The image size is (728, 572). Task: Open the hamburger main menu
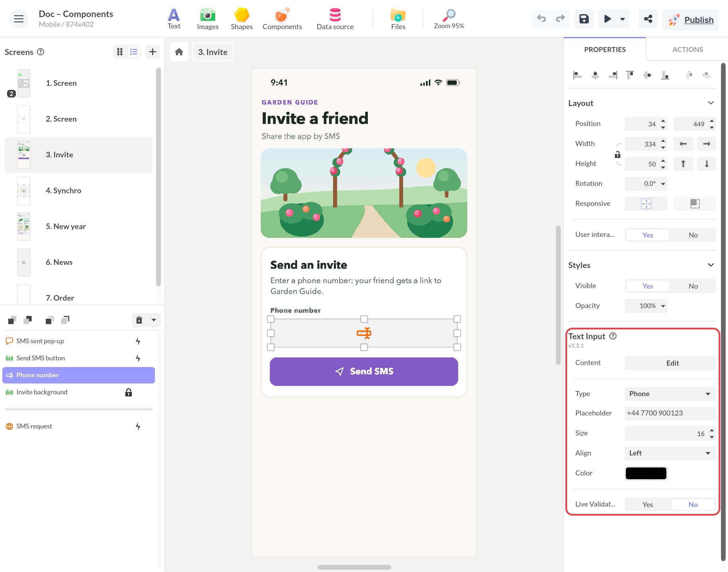coord(19,19)
